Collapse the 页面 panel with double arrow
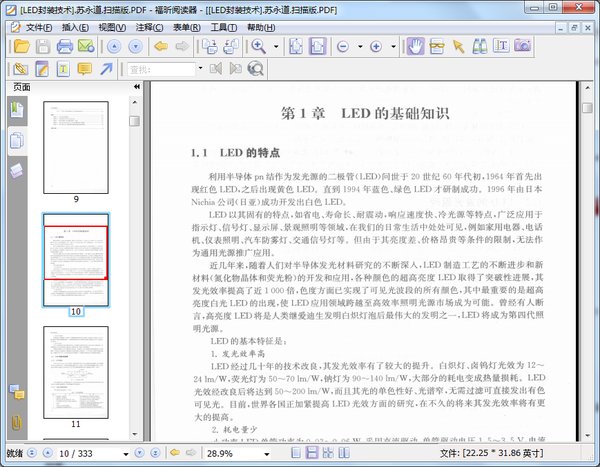Screen dimensions: 600x467 pyautogui.click(x=137, y=87)
